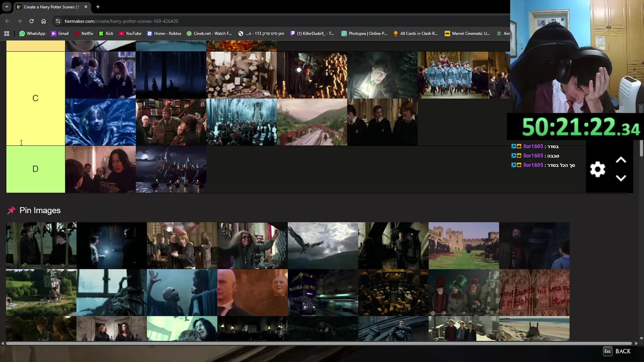This screenshot has width=644, height=362.
Task: Click the stream timer overlay 50:21:22
Action: pos(580,127)
